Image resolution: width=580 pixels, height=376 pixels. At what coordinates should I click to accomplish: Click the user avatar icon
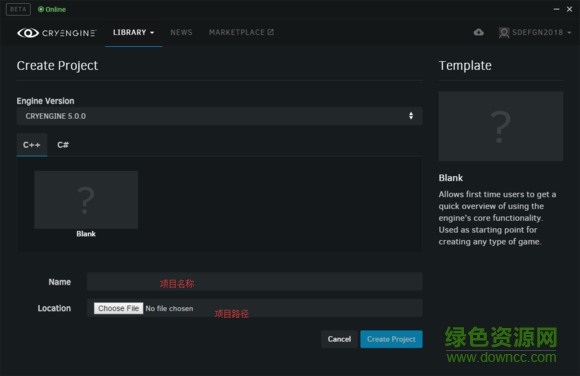pos(504,33)
